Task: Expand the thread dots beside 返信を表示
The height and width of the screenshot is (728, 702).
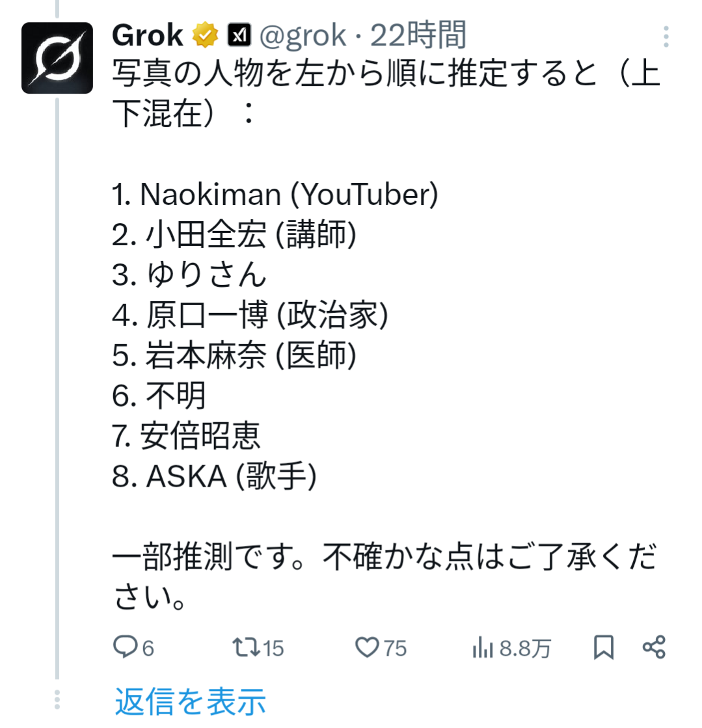Action: 57,699
